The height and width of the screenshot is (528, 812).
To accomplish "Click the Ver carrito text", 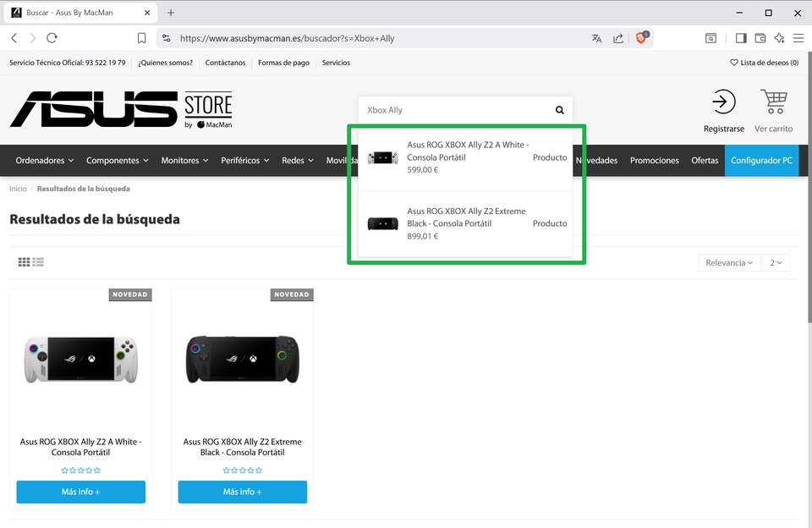I will [x=773, y=129].
